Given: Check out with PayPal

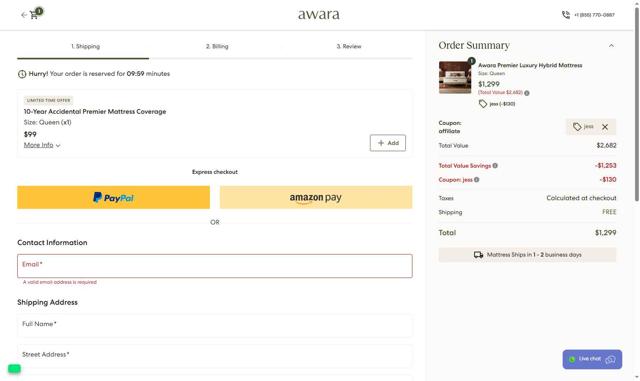Looking at the screenshot, I should coord(113,197).
